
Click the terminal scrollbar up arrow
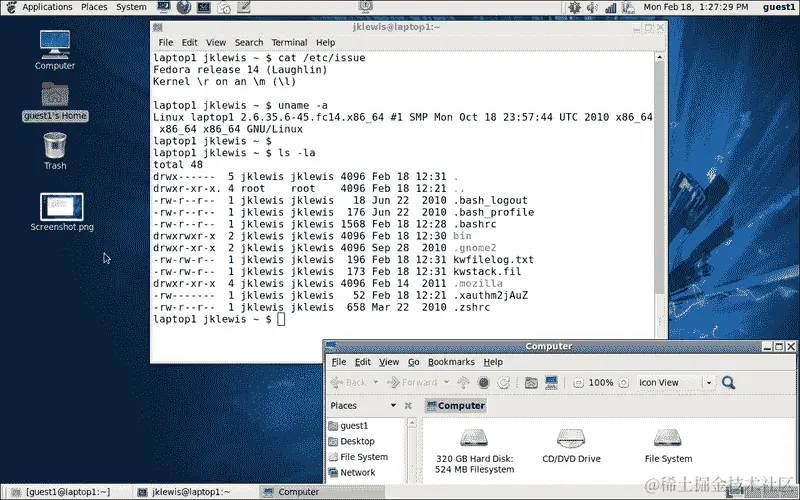[x=659, y=57]
